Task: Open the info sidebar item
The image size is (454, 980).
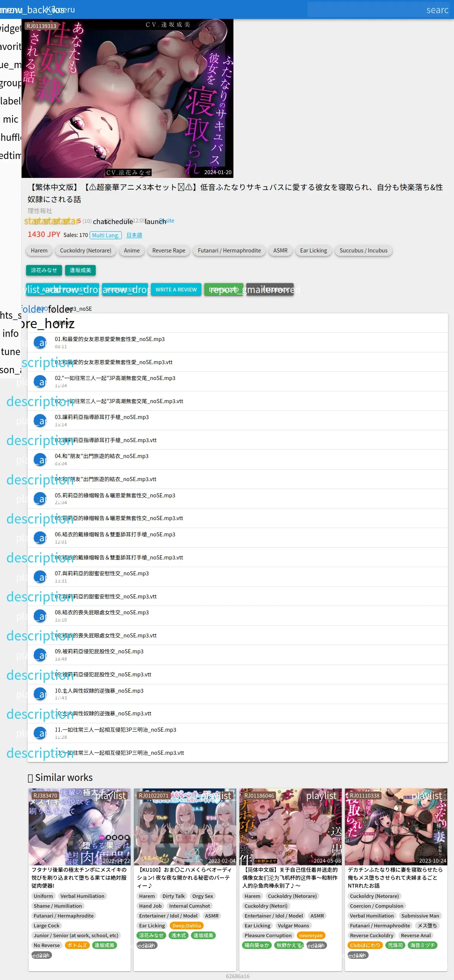Action: pyautogui.click(x=11, y=333)
